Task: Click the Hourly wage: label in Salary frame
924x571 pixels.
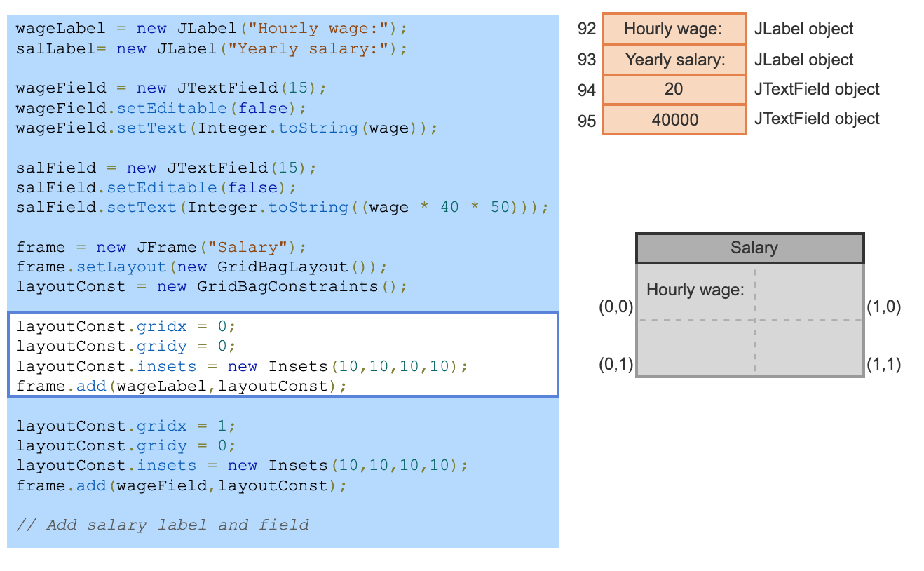Action: click(x=695, y=290)
